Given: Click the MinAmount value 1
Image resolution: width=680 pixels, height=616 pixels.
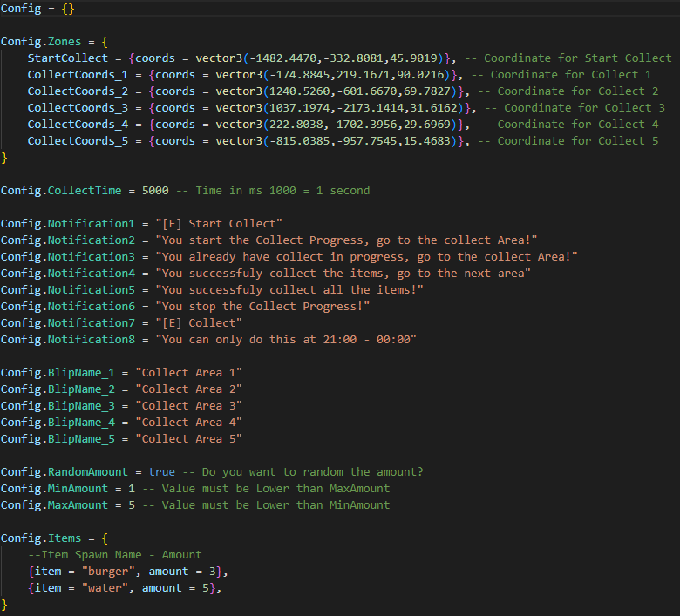Looking at the screenshot, I should [132, 489].
